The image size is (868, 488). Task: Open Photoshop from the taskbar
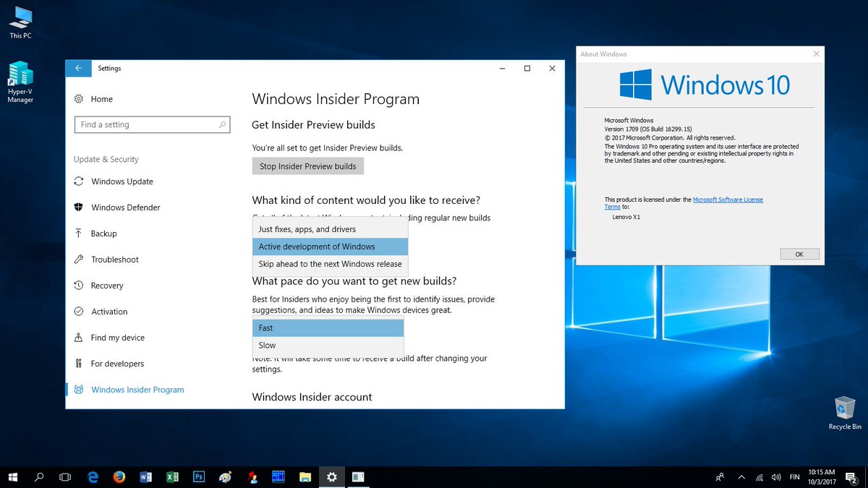(x=199, y=477)
